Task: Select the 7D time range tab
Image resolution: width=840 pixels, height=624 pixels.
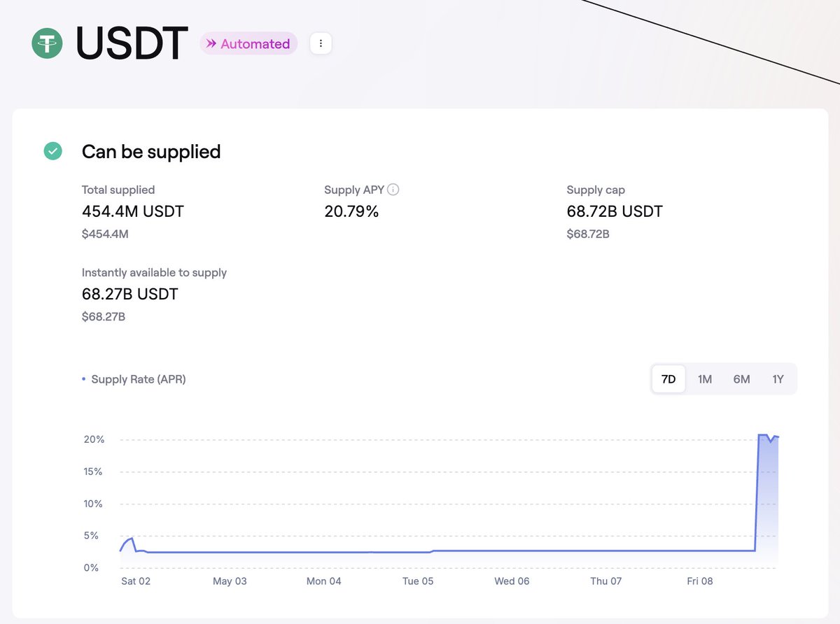Action: tap(668, 379)
